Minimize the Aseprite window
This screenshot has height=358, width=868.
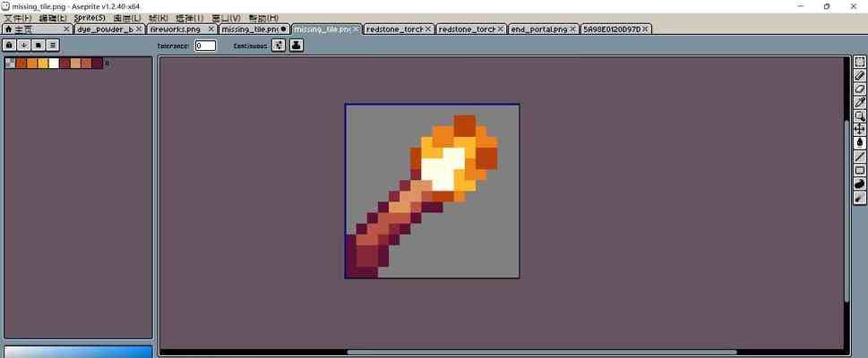[801, 6]
